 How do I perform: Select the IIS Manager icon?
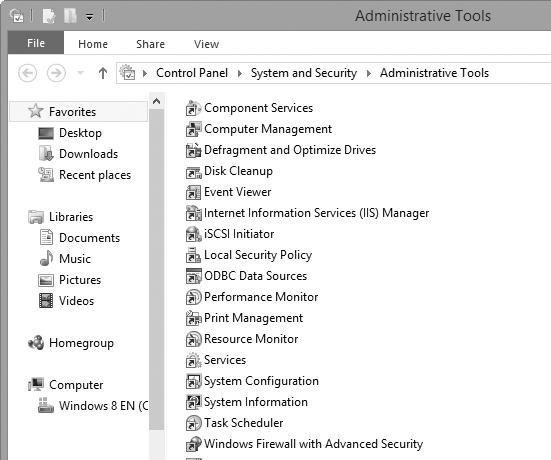pos(193,213)
